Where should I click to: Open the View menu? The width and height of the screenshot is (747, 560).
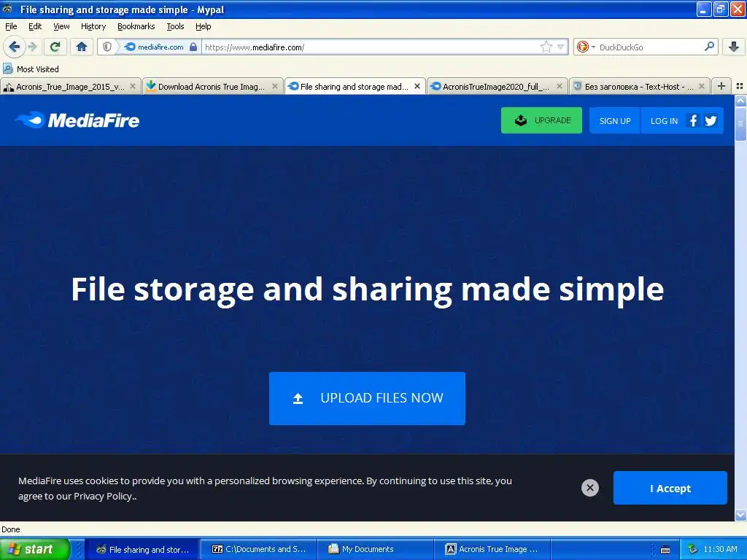pos(61,26)
